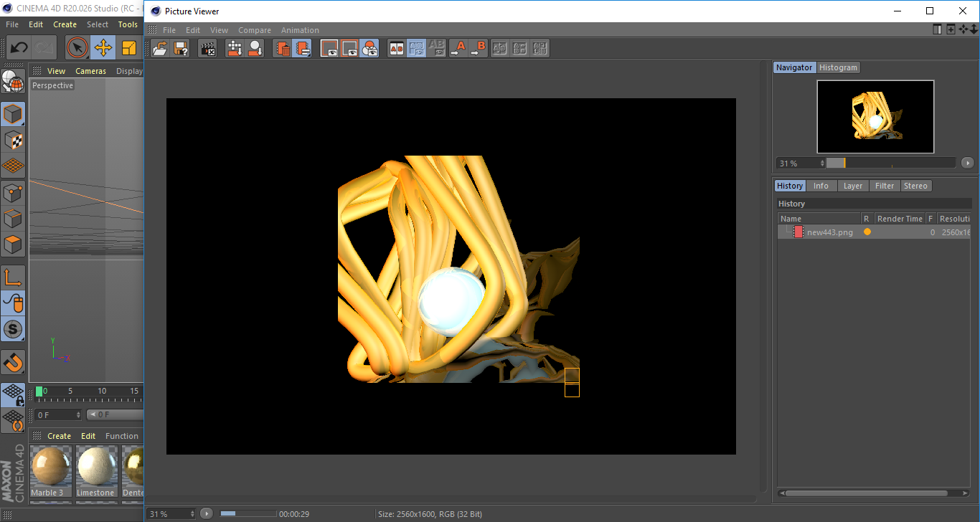The image size is (980, 522).
Task: Switch to the Stereo tab
Action: (x=915, y=186)
